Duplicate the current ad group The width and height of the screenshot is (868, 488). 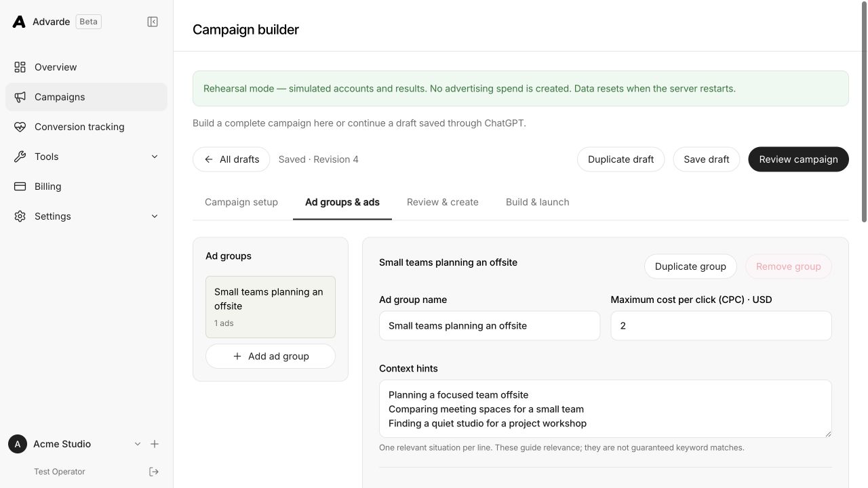[x=690, y=266]
